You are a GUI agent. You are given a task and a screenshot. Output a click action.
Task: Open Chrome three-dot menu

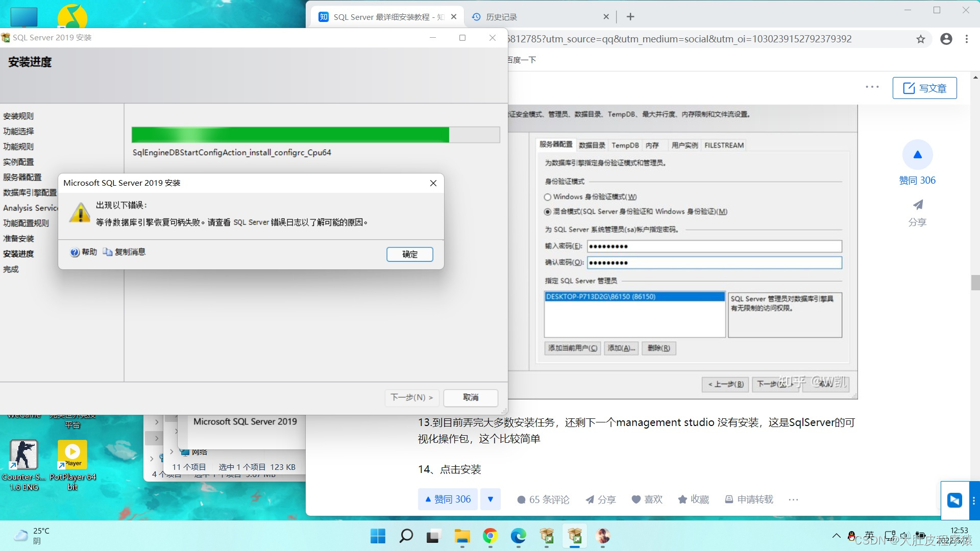(966, 39)
